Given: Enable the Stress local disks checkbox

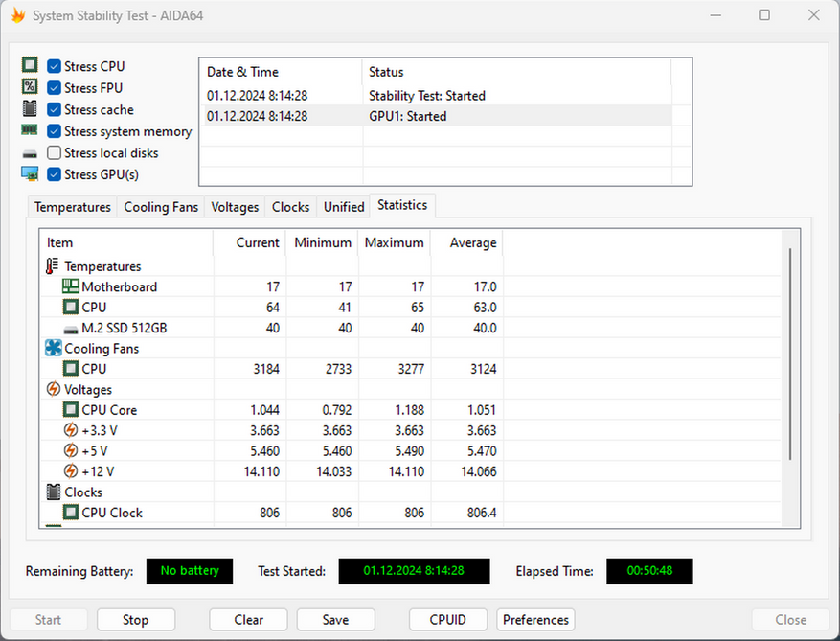Looking at the screenshot, I should (55, 153).
